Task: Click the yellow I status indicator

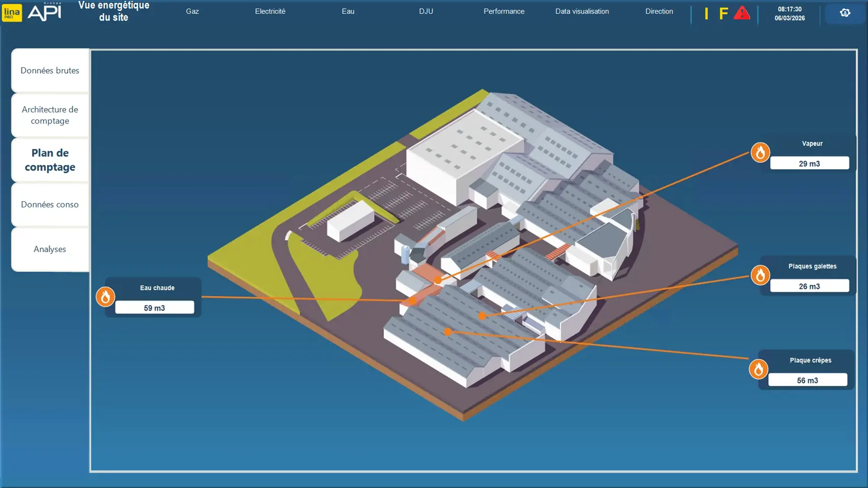Action: pos(706,14)
